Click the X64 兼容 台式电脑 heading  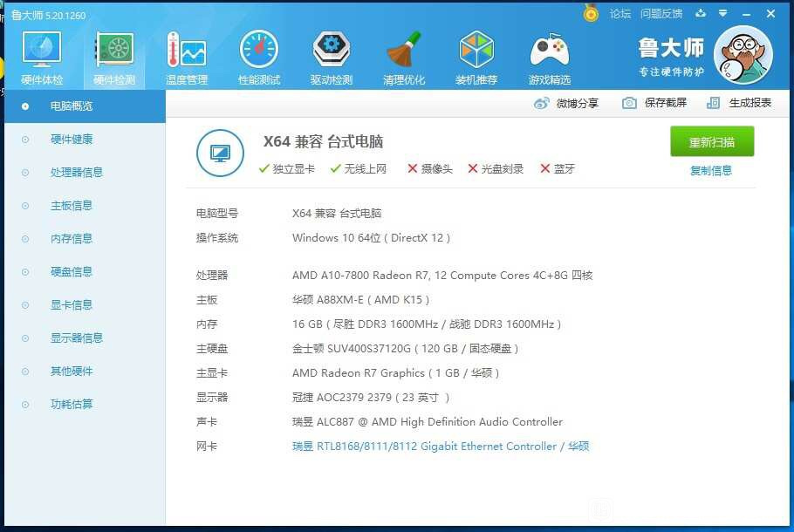323,141
